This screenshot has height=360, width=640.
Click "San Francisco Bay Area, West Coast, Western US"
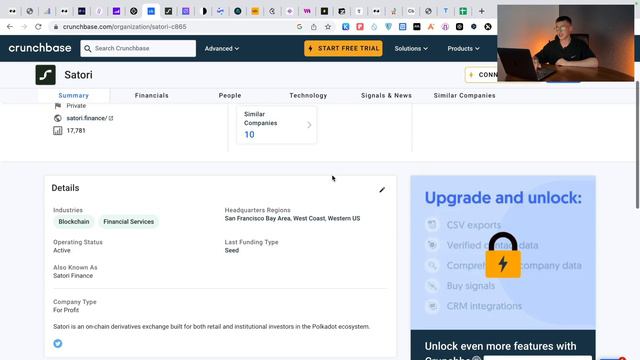(x=292, y=218)
